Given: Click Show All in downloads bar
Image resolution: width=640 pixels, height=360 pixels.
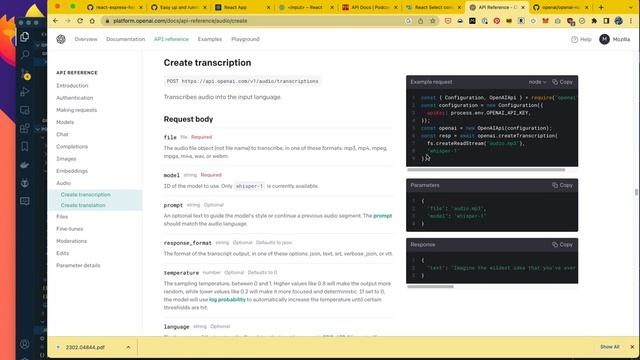Looking at the screenshot, I should [x=609, y=347].
